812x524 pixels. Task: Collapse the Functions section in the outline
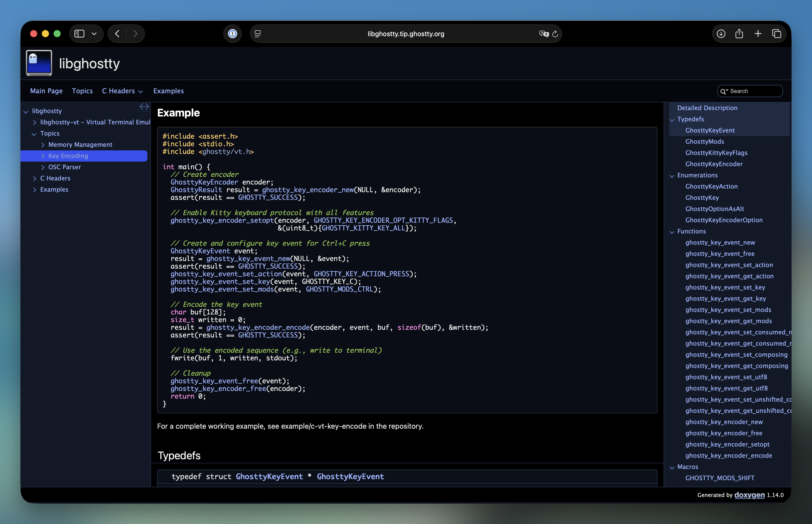point(672,232)
